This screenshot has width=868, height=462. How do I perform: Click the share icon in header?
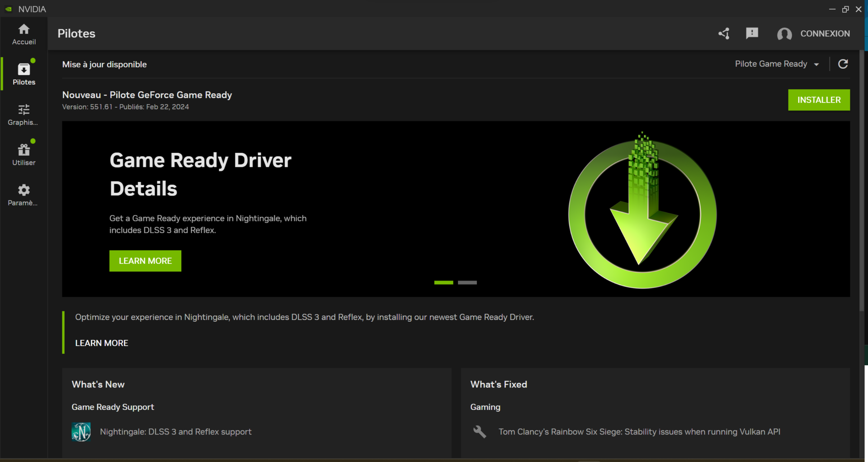point(724,33)
